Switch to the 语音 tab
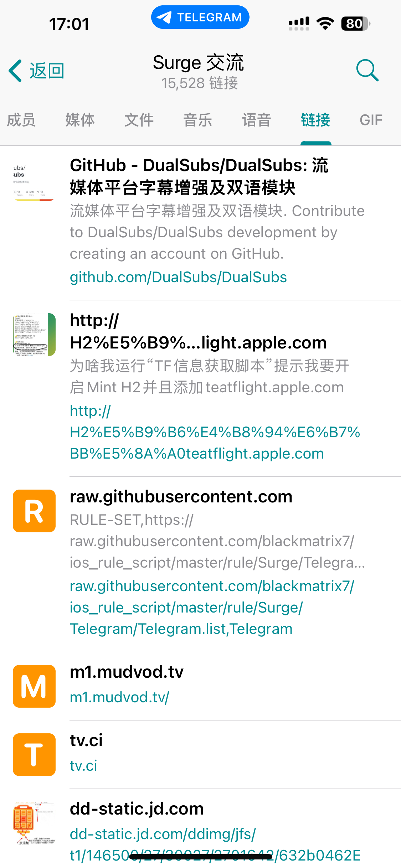The width and height of the screenshot is (401, 868). pyautogui.click(x=257, y=120)
